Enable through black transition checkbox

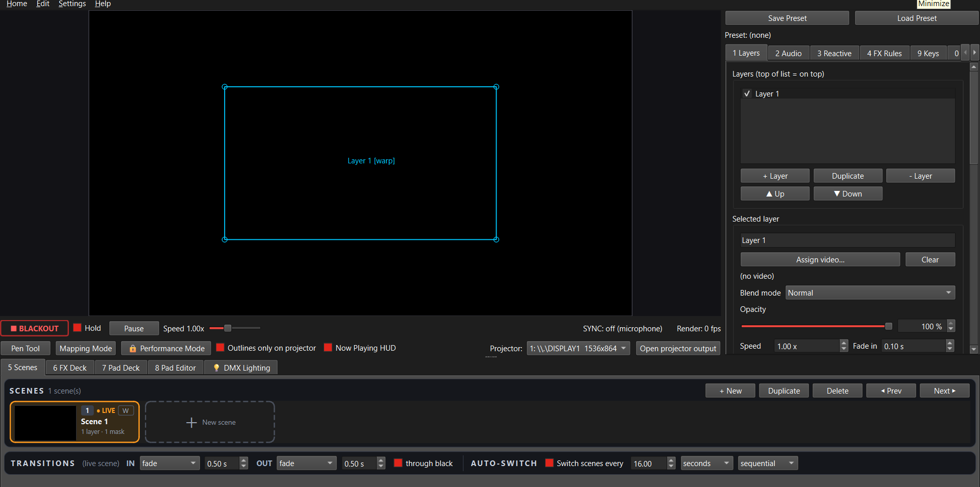coord(398,463)
